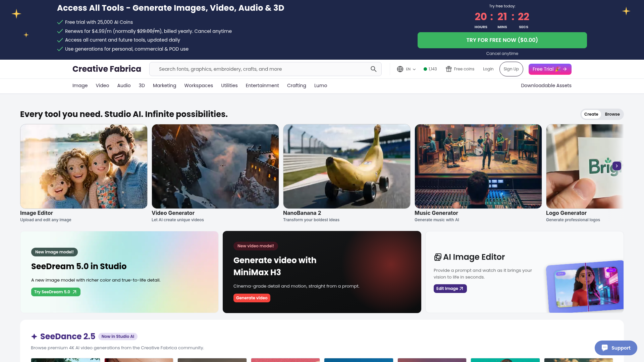Click TRY FOR FREE NOW ($0.00) button
This screenshot has width=644, height=362.
502,40
